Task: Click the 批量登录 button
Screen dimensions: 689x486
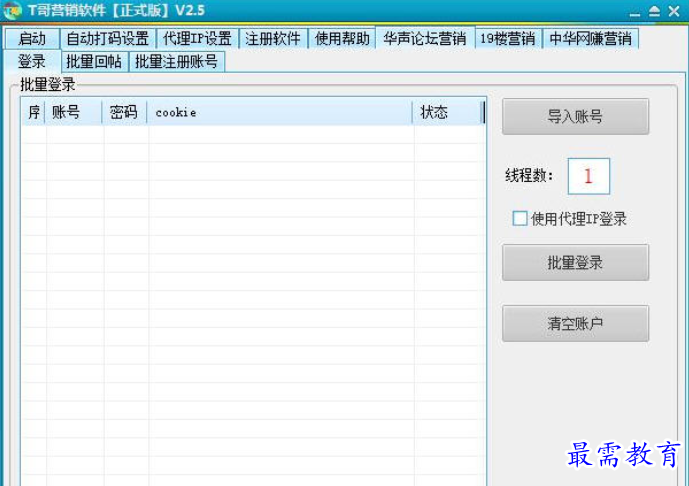Action: tap(575, 263)
